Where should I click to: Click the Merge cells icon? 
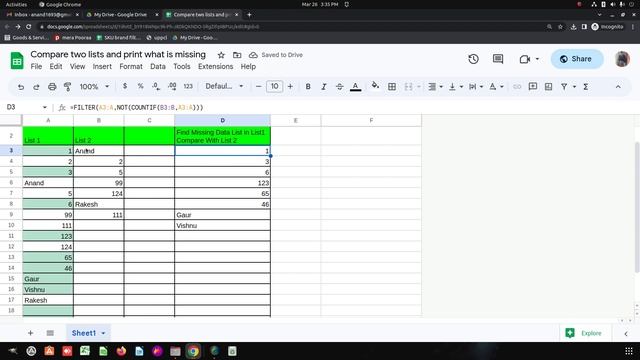pyautogui.click(x=408, y=87)
